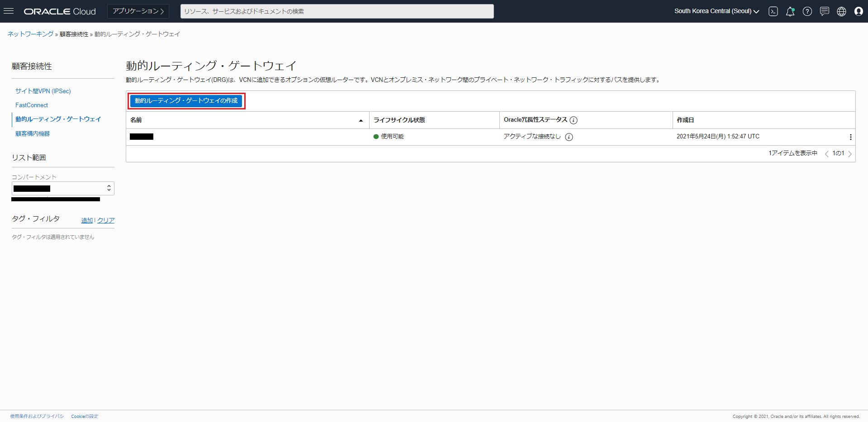This screenshot has width=868, height=422.
Task: Go to previous page of results
Action: click(827, 154)
